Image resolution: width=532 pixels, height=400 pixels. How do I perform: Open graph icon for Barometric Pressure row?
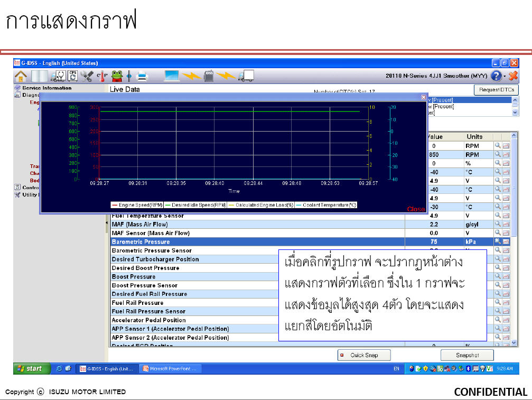click(x=506, y=241)
